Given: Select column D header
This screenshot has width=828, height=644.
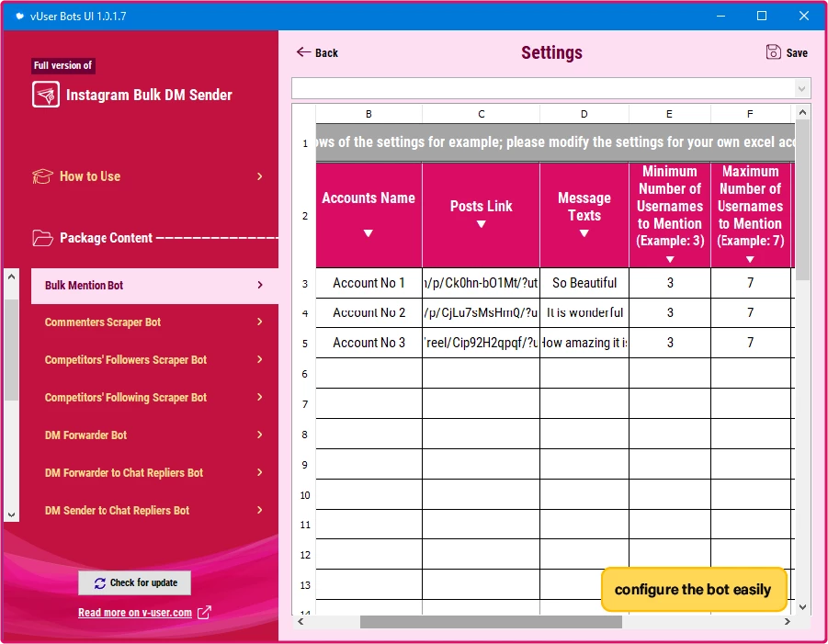Looking at the screenshot, I should click(584, 114).
